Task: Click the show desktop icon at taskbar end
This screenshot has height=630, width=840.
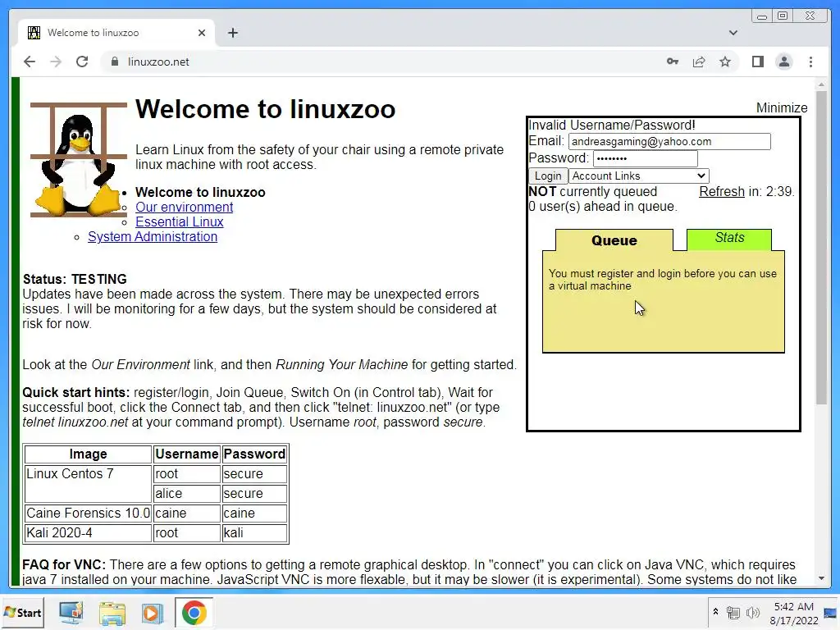Action: (x=830, y=612)
